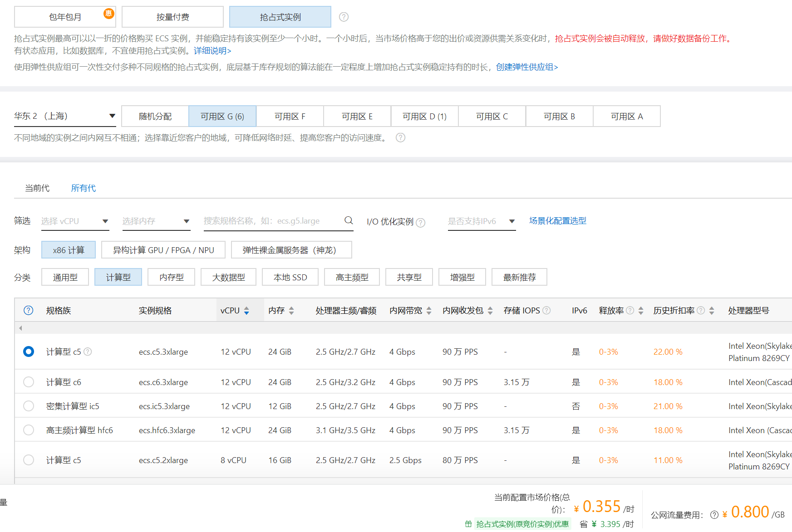
Task: Click the ecs.hfc6.3xlarge spec name
Action: click(x=167, y=430)
